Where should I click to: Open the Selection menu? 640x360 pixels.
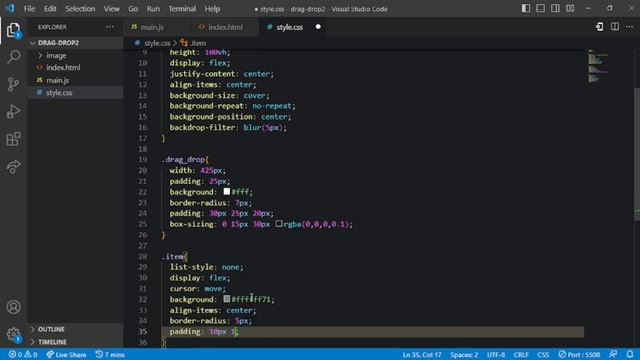click(x=80, y=9)
